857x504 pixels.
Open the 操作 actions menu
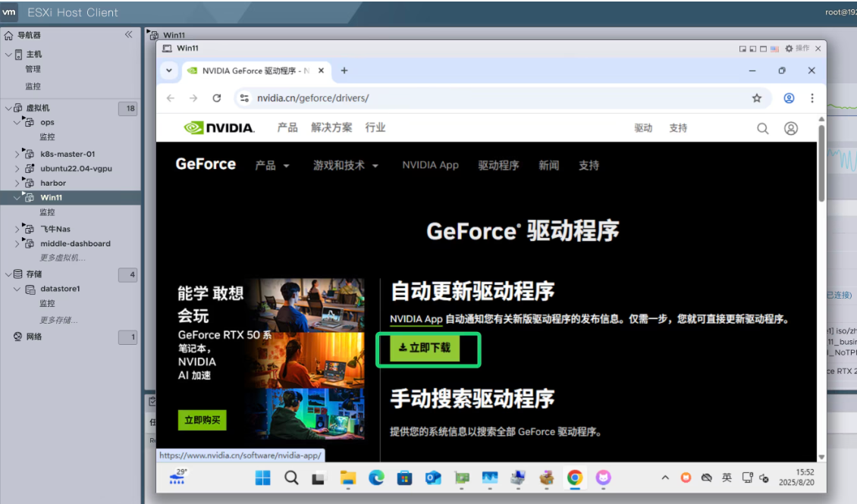(x=802, y=48)
